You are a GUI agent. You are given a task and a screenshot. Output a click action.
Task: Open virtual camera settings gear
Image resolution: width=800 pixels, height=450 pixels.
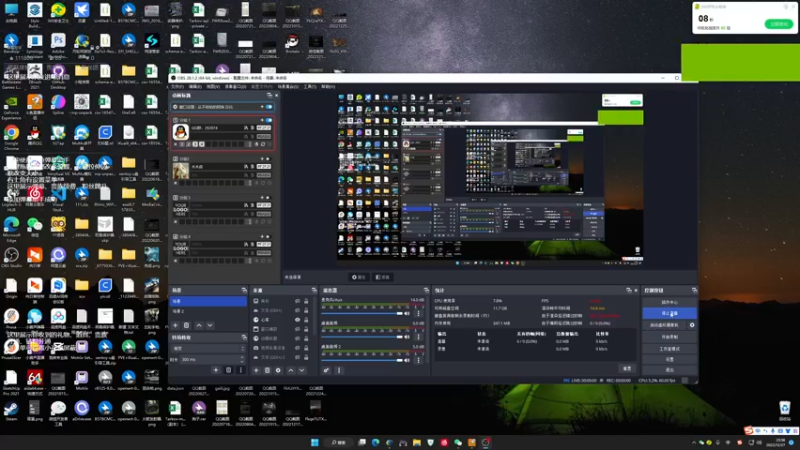[x=692, y=325]
